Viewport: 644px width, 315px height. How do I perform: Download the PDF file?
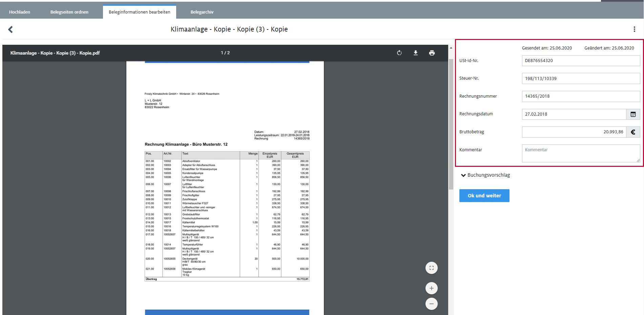[x=416, y=53]
